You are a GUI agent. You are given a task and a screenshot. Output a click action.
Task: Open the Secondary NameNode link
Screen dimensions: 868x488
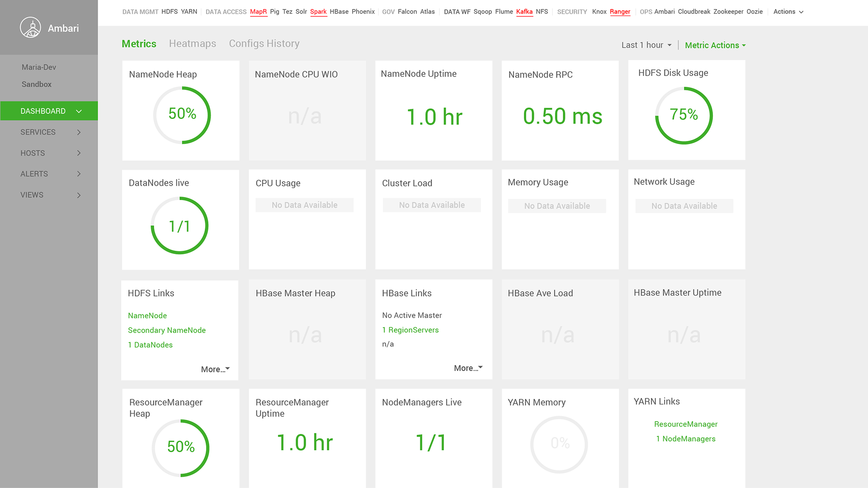[x=167, y=330]
